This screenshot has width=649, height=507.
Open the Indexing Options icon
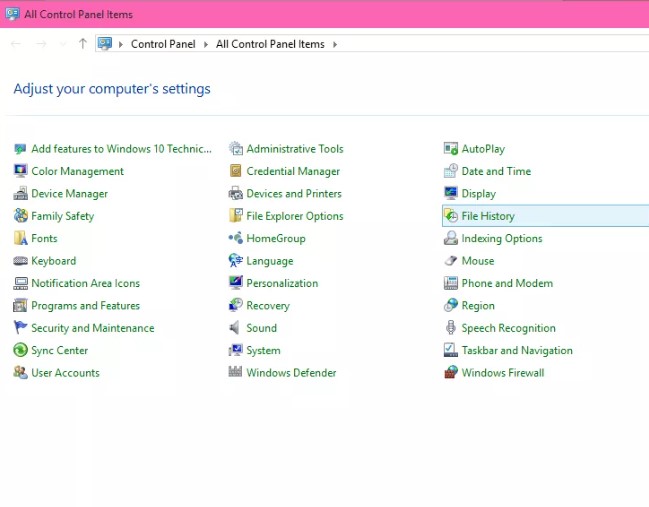pyautogui.click(x=450, y=238)
